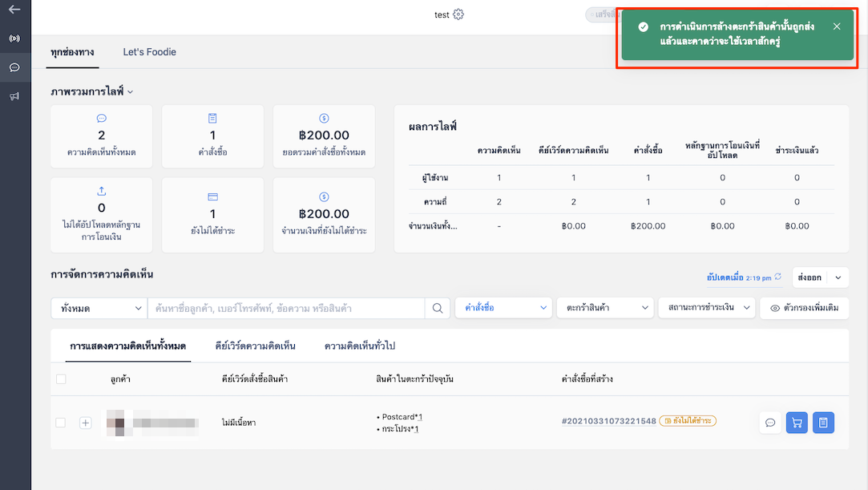The image size is (868, 490).
Task: Open the live broadcast sidebar icon
Action: coord(15,38)
